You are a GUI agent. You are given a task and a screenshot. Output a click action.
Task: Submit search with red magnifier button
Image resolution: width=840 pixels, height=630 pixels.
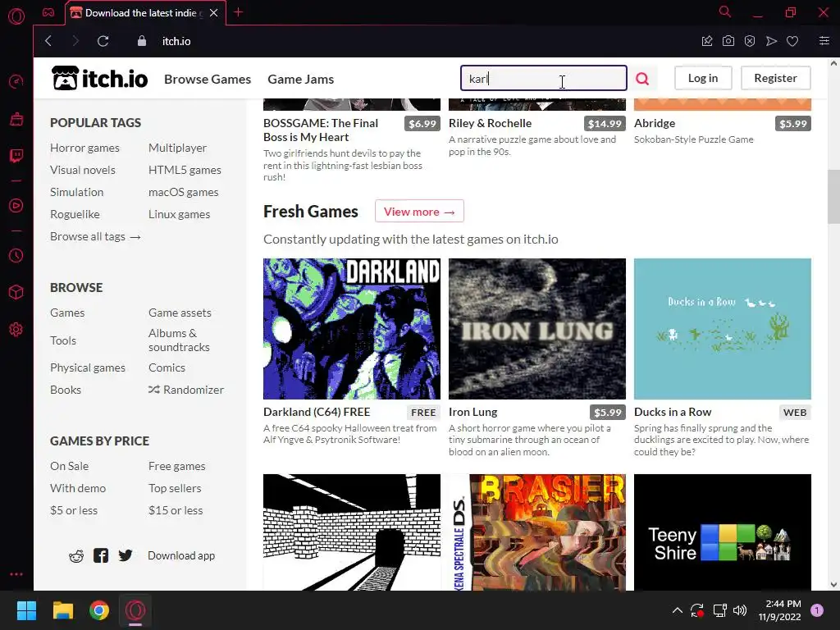(x=642, y=79)
